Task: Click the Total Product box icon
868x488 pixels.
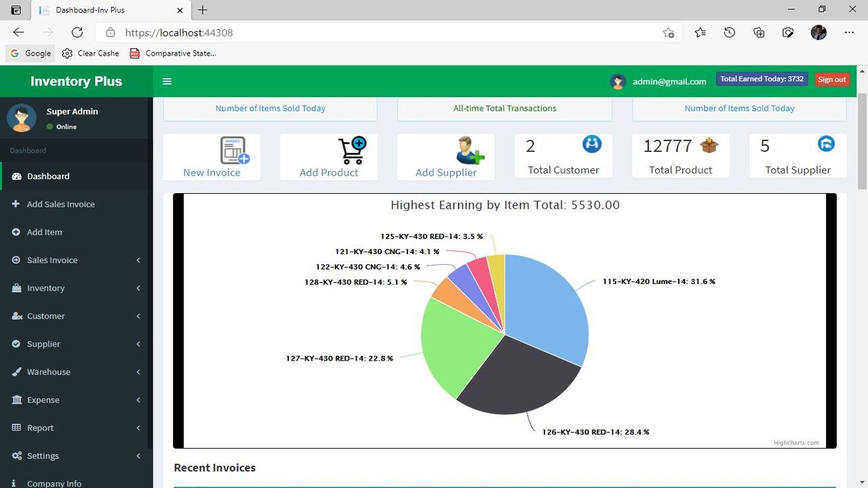Action: coord(709,144)
